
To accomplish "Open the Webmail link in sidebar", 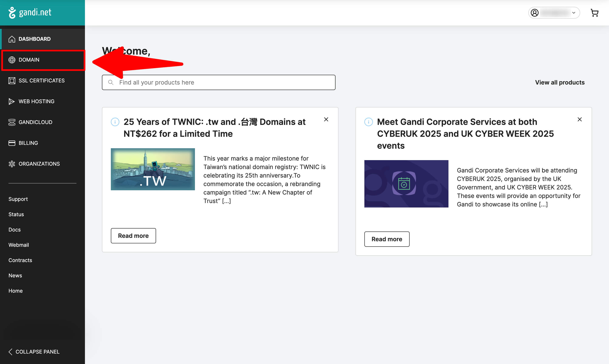I will (x=19, y=245).
